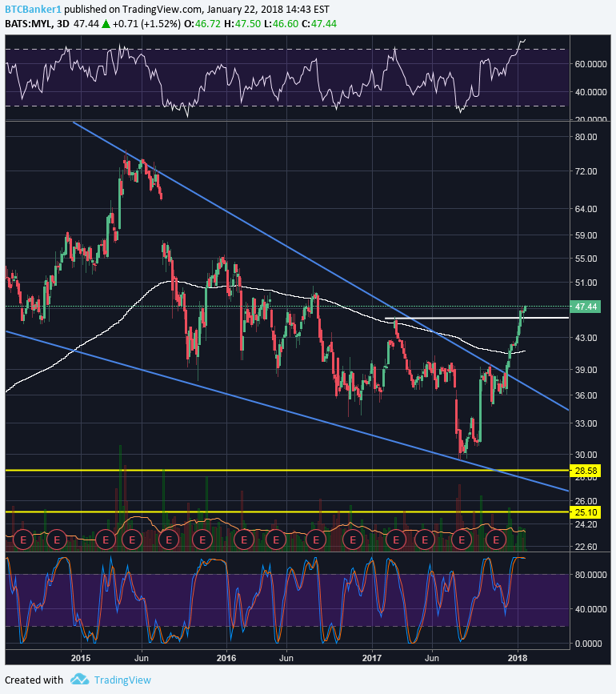Click the 55.00 price axis label

pos(586,259)
